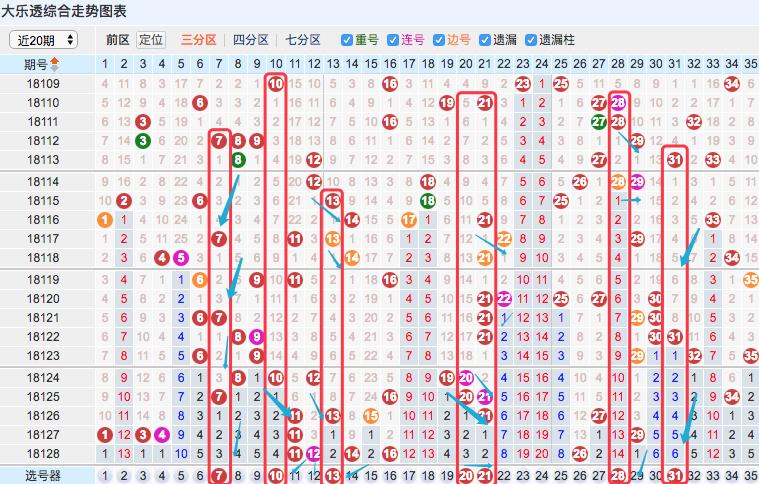Viewport: 759px width, 484px height.
Task: Click ball 16 in row 18109
Action: (x=390, y=84)
